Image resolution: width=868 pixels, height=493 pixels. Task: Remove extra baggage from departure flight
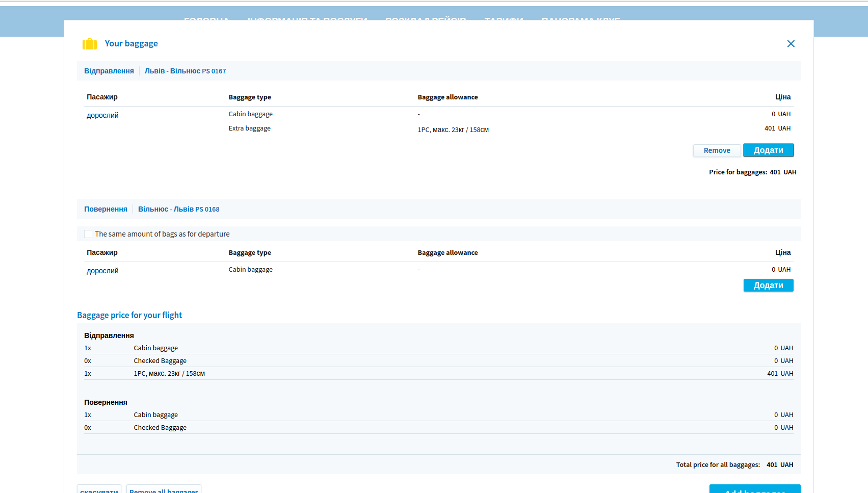click(716, 150)
